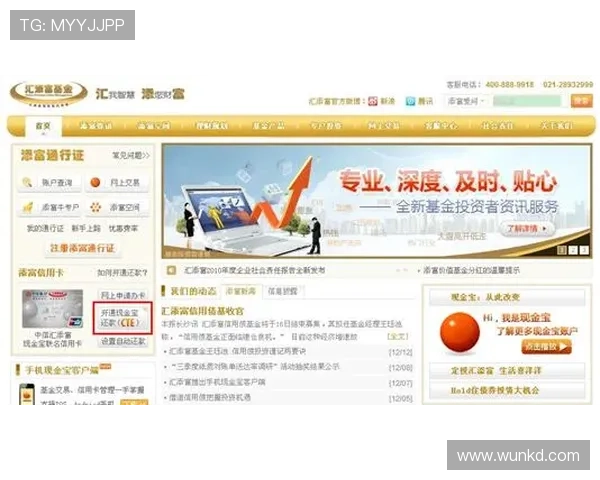Open the 腾讯 weibo icon link
The height and width of the screenshot is (480, 600).
410,101
